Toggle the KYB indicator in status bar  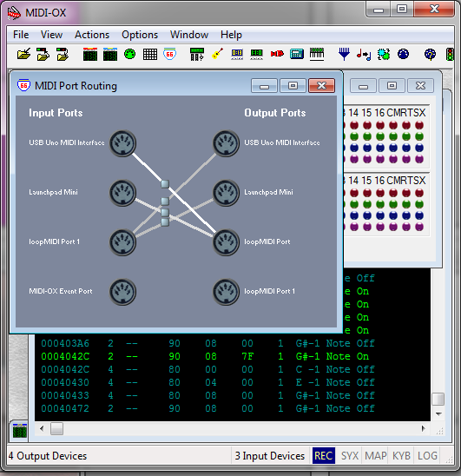[x=401, y=456]
